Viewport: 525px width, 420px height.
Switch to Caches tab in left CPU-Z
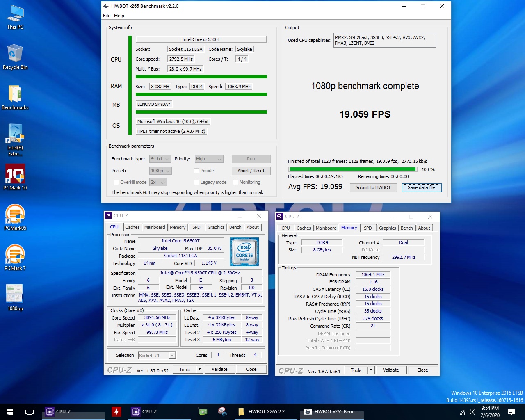pyautogui.click(x=132, y=227)
